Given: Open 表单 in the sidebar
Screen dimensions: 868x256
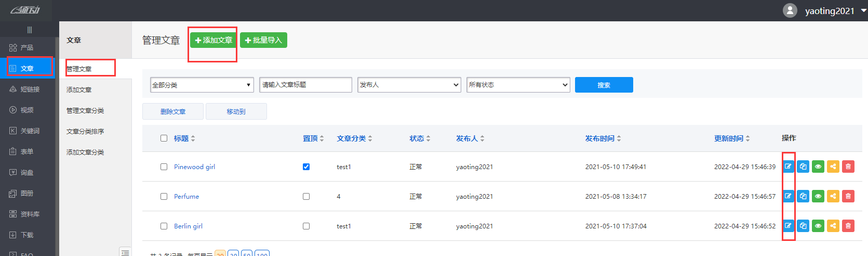Looking at the screenshot, I should pyautogui.click(x=26, y=151).
